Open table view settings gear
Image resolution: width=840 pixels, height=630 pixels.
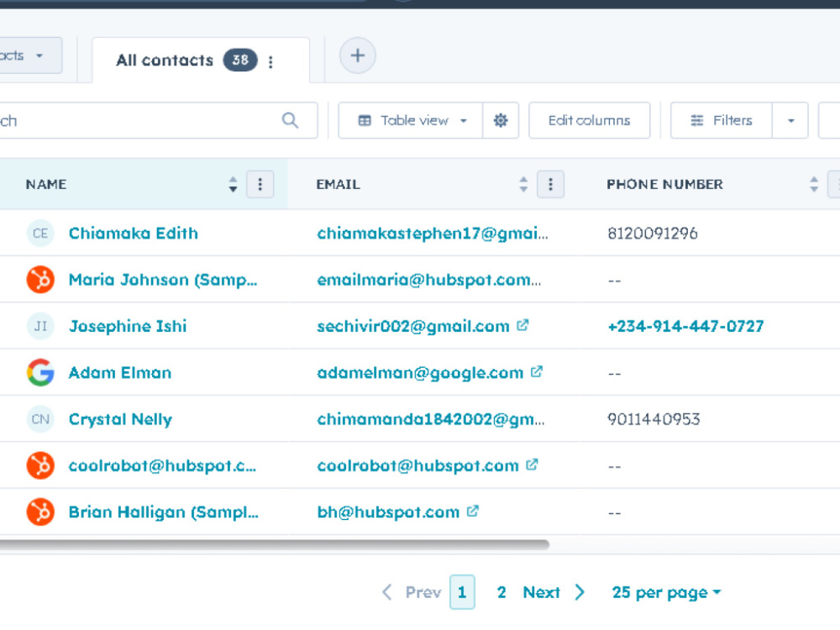point(501,120)
